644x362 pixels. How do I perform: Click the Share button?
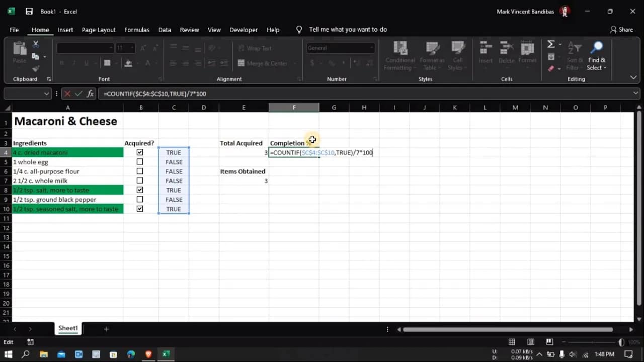coord(622,29)
